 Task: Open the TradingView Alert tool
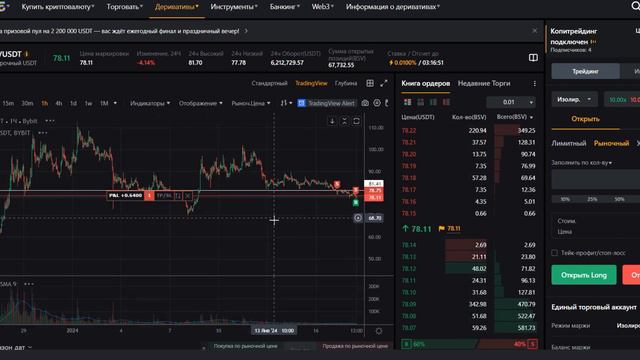(327, 103)
